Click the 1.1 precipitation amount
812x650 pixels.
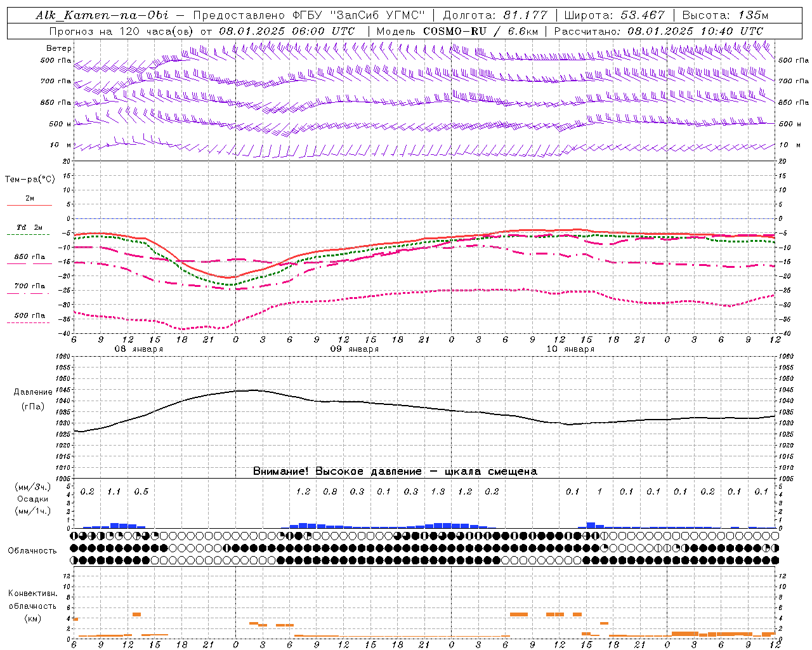[114, 492]
